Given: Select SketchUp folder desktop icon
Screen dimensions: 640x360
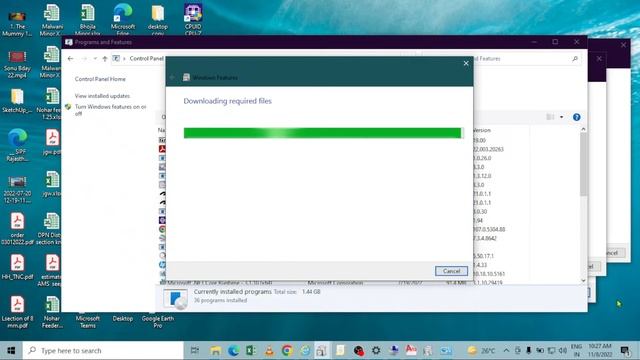Looking at the screenshot, I should click(x=17, y=101).
